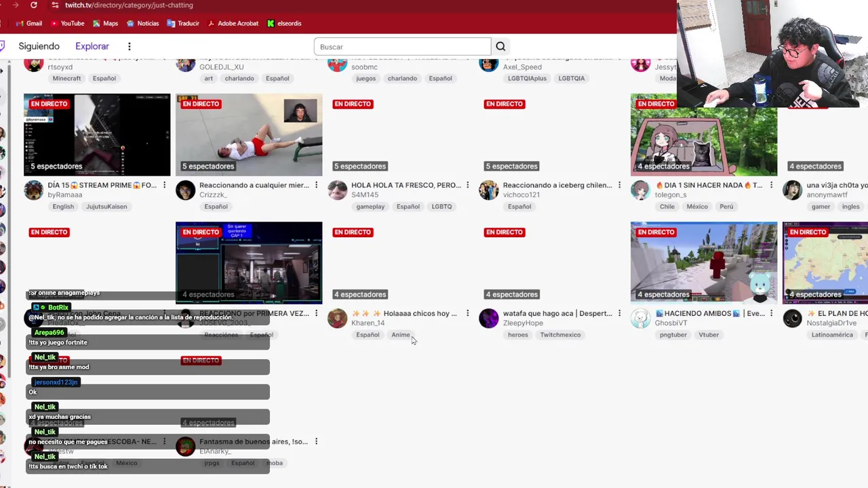This screenshot has height=488, width=868.
Task: Open Crizzzk_'s stream thumbnail
Action: (249, 134)
